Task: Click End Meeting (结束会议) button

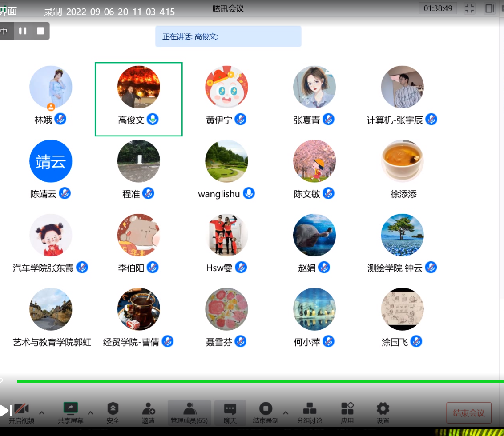Action: click(x=468, y=413)
